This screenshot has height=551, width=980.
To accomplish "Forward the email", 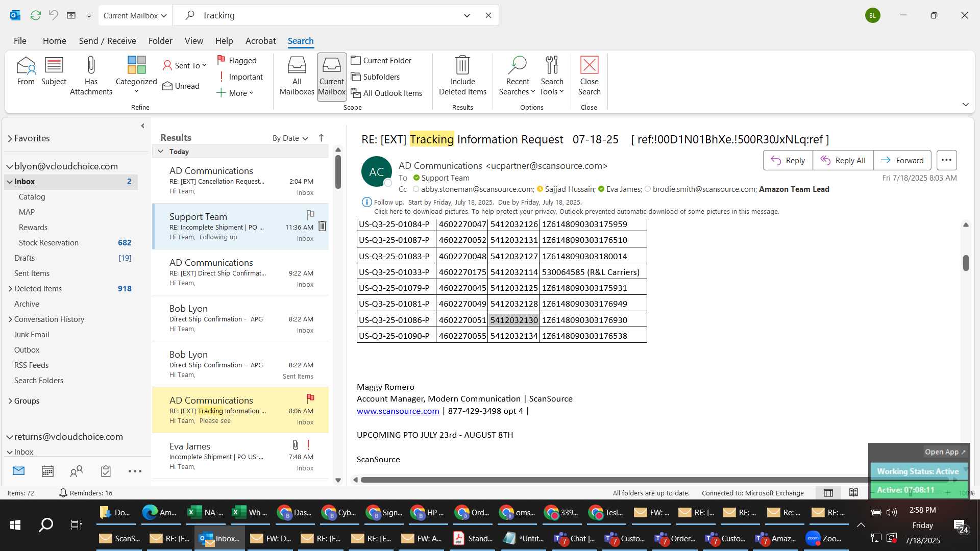I will [x=902, y=160].
